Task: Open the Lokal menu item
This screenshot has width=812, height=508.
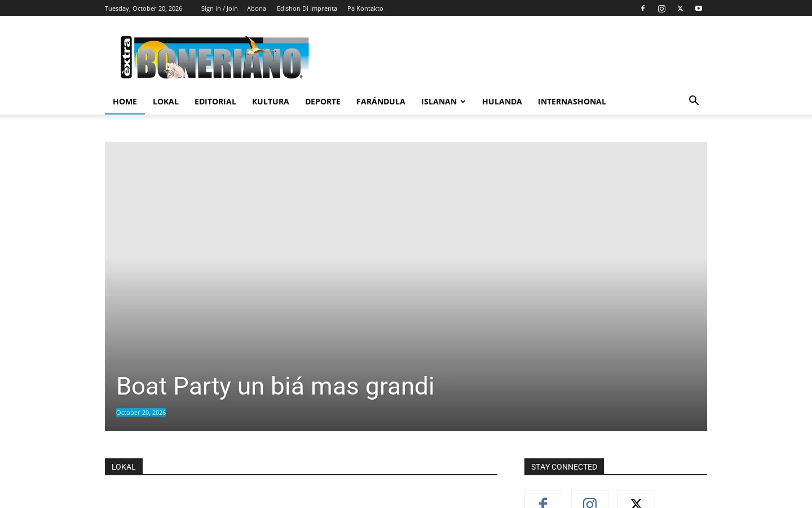Action: pyautogui.click(x=166, y=102)
